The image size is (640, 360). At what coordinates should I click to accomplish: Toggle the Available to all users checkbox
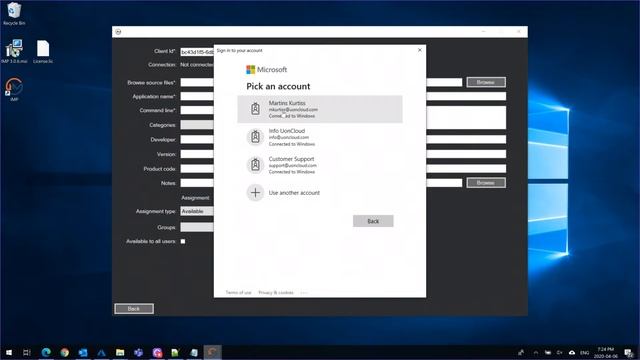point(183,241)
